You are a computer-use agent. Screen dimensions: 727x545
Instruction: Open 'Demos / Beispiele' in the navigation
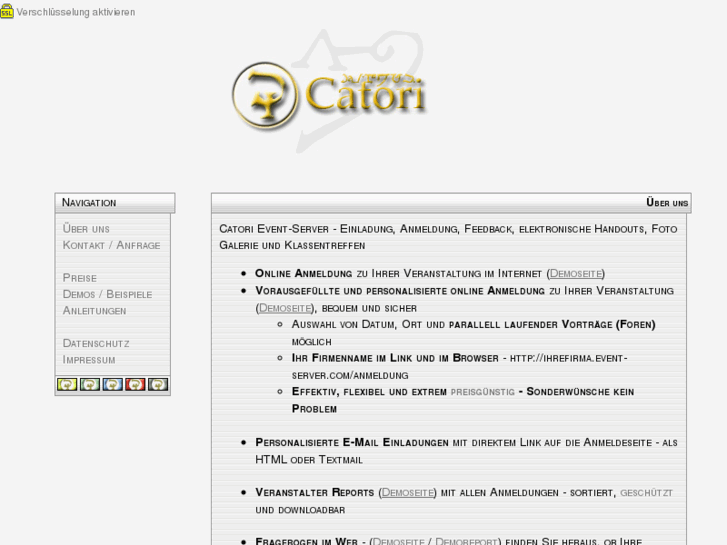108,294
